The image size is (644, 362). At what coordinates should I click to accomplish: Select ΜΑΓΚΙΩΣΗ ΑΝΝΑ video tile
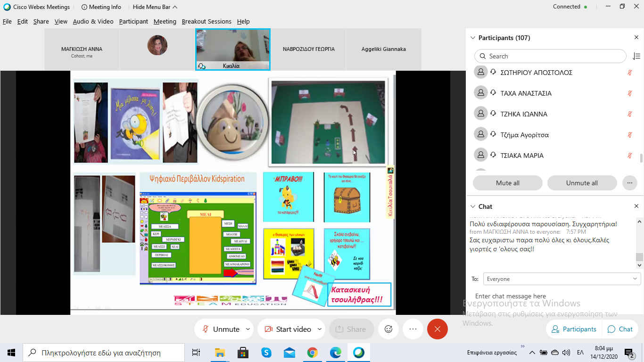(82, 49)
